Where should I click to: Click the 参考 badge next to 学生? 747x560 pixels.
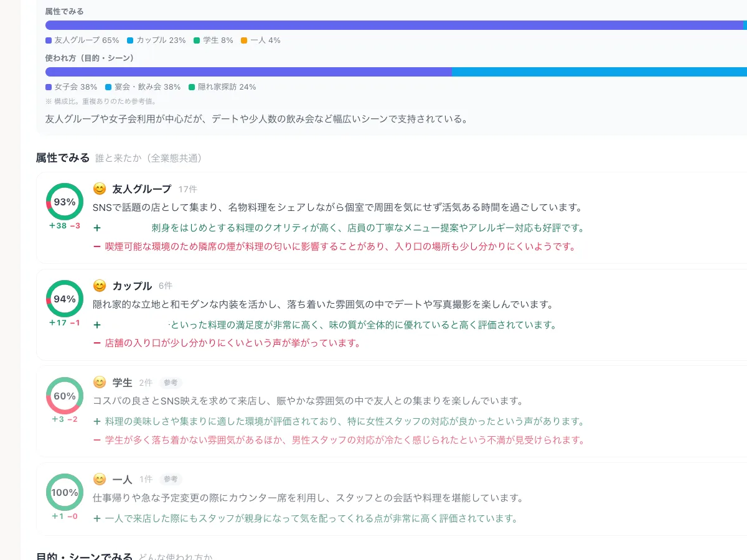(171, 383)
